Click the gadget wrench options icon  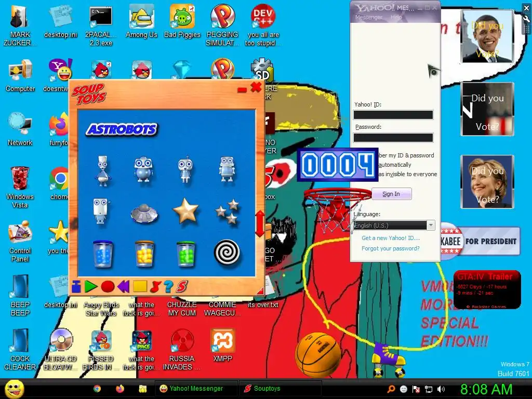coord(527,19)
